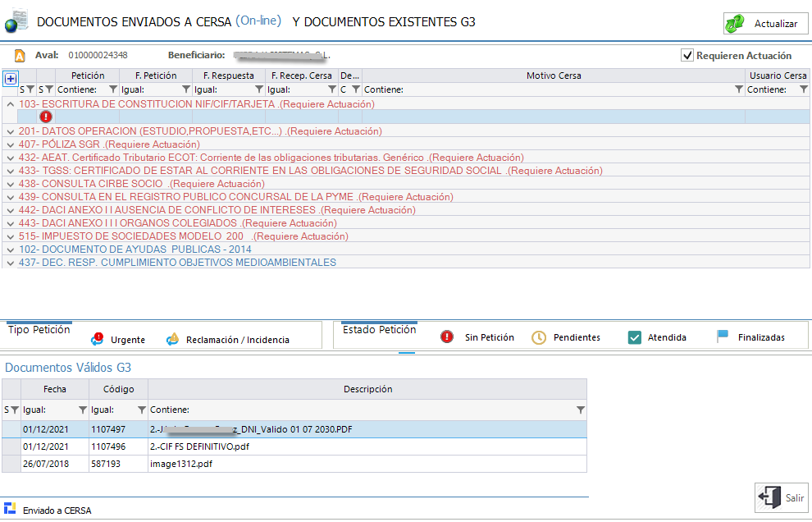Click the Sin Petición status icon in legend

447,337
